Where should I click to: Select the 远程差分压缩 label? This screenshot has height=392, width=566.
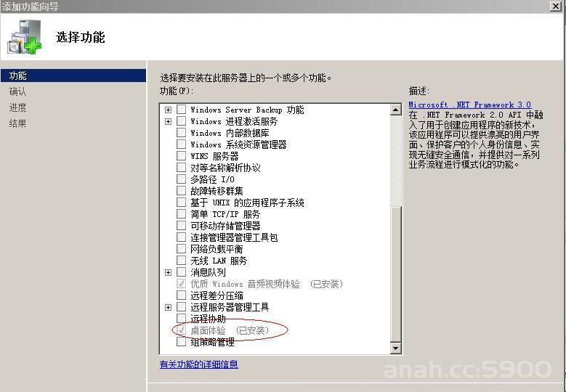coord(217,295)
